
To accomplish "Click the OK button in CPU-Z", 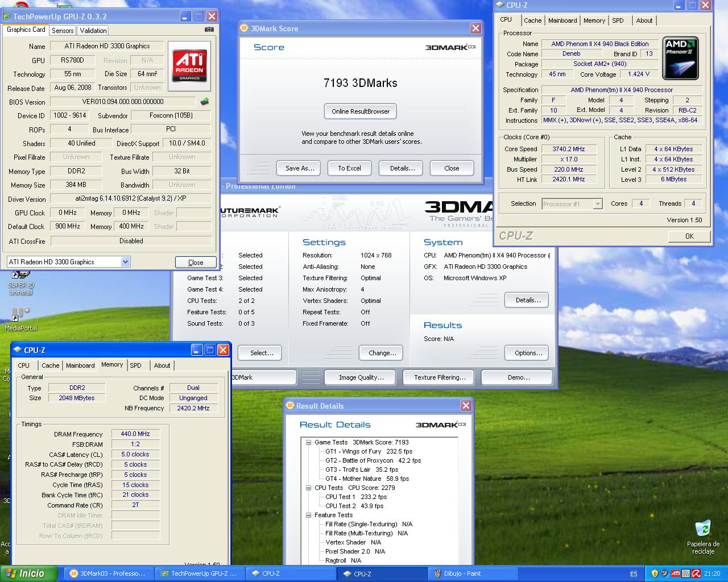I will pyautogui.click(x=689, y=236).
